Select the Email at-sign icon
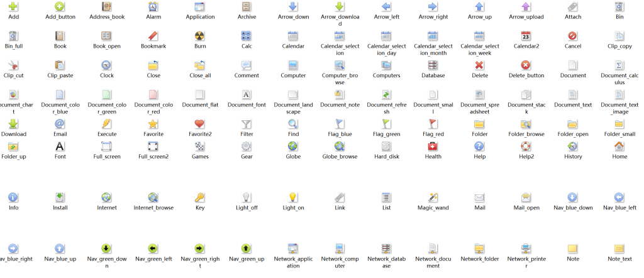644x278 pixels. point(60,124)
